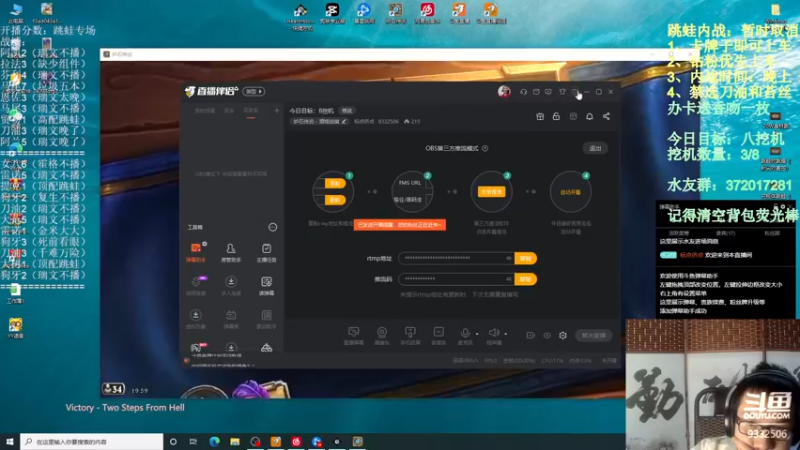Image resolution: width=800 pixels, height=450 pixels.
Task: Open File Explorer from taskbar
Action: point(235,441)
